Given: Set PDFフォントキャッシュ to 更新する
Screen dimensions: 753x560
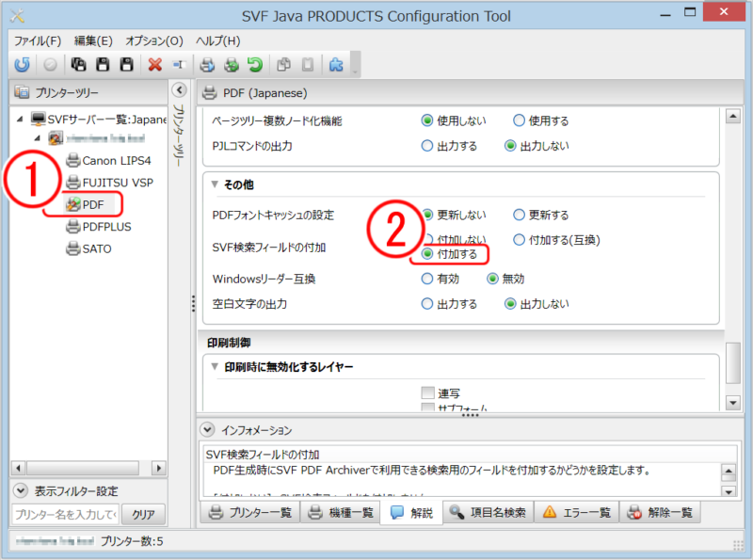Looking at the screenshot, I should pyautogui.click(x=520, y=215).
